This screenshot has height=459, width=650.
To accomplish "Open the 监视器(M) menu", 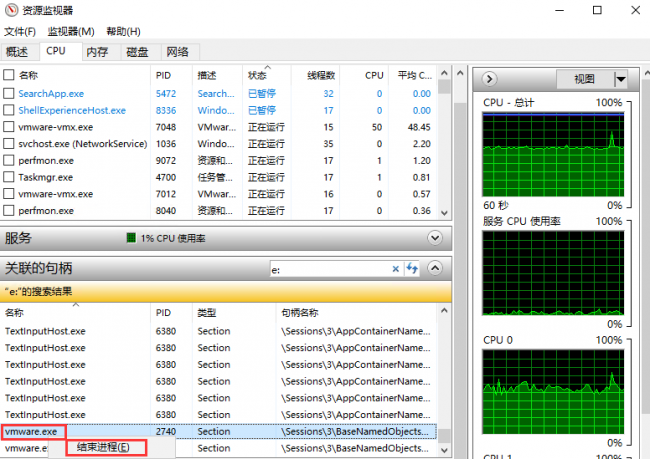I will tap(71, 32).
